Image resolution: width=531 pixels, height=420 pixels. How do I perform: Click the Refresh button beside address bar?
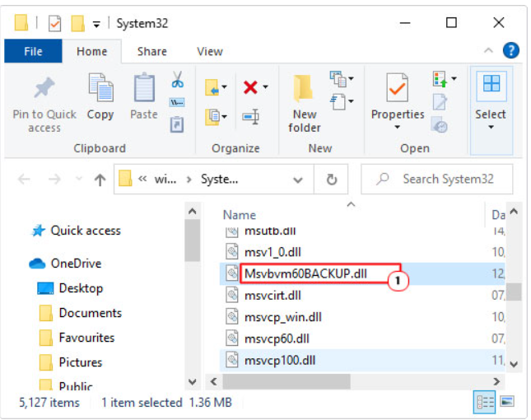(332, 180)
